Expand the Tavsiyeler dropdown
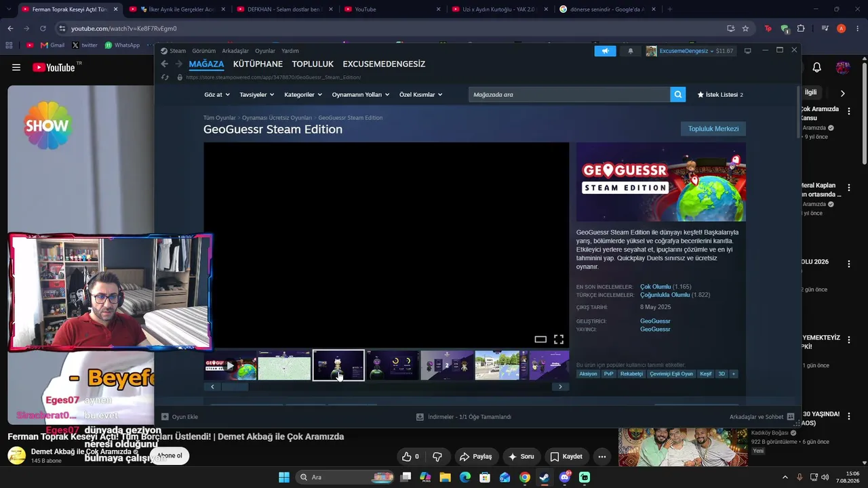This screenshot has width=868, height=488. [x=256, y=95]
